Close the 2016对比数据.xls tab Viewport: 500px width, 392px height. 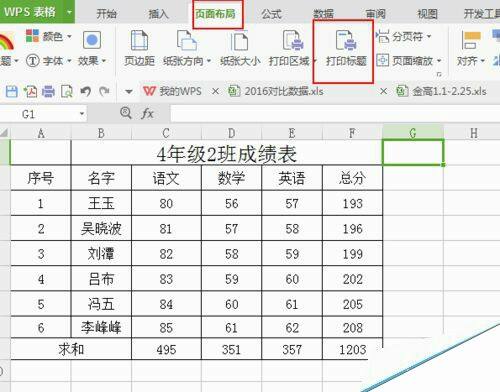point(383,91)
